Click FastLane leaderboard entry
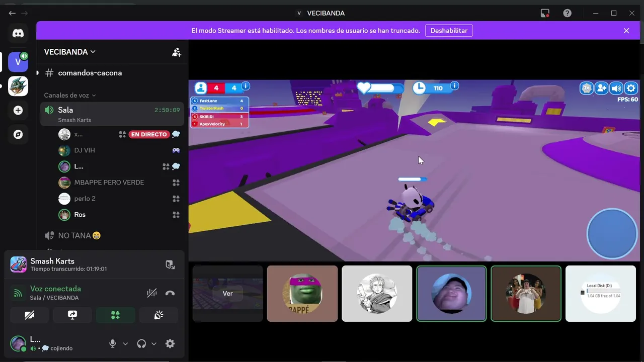Viewport: 644px width, 362px height. click(219, 101)
